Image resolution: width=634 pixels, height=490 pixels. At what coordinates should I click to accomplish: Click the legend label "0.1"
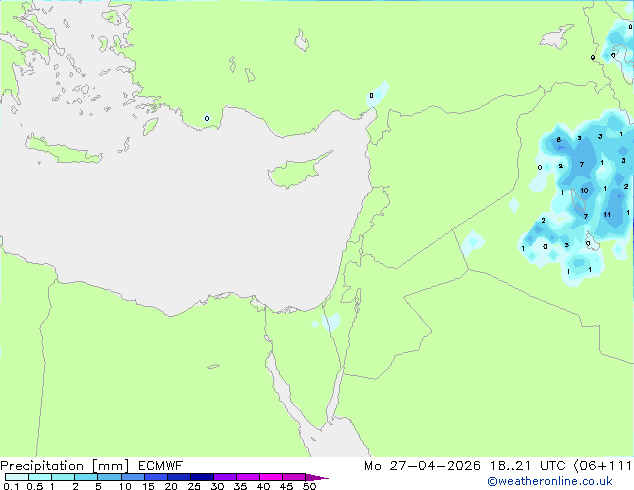[x=11, y=486]
